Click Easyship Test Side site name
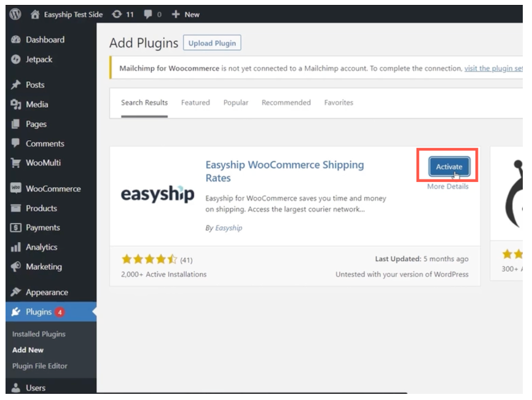Image resolution: width=532 pixels, height=400 pixels. pos(73,14)
